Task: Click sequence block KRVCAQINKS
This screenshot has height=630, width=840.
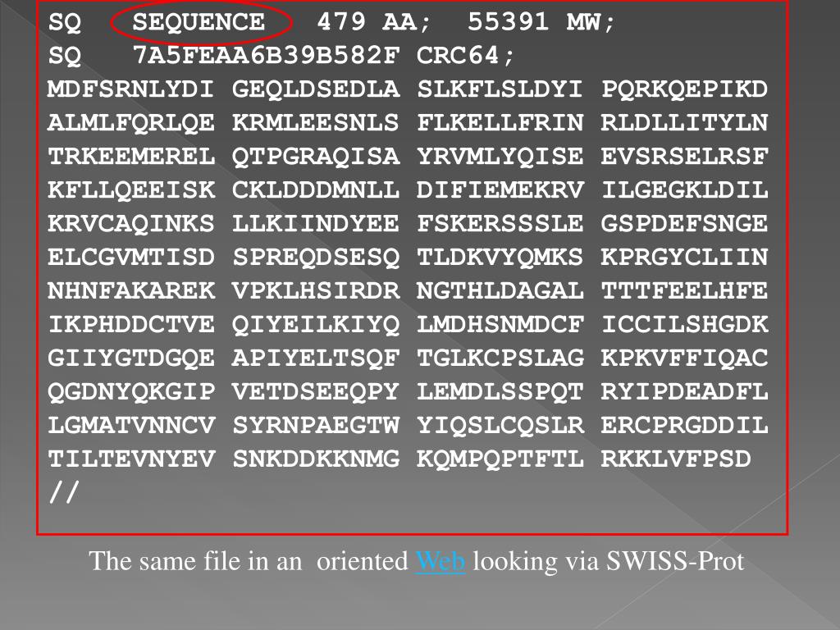Action: 130,224
